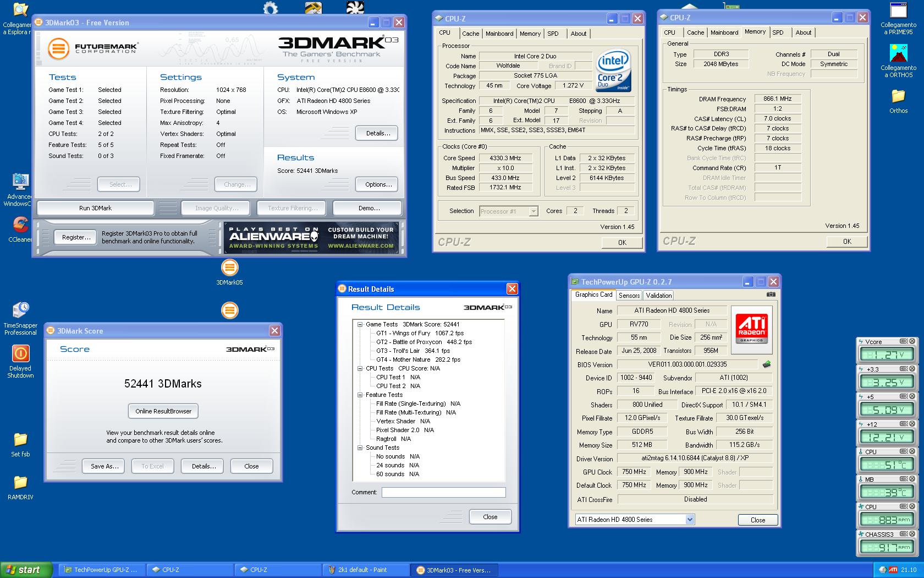Open the Collegamento a ORTHOS shortcut
Screen dimensions: 924x578
coord(898,61)
